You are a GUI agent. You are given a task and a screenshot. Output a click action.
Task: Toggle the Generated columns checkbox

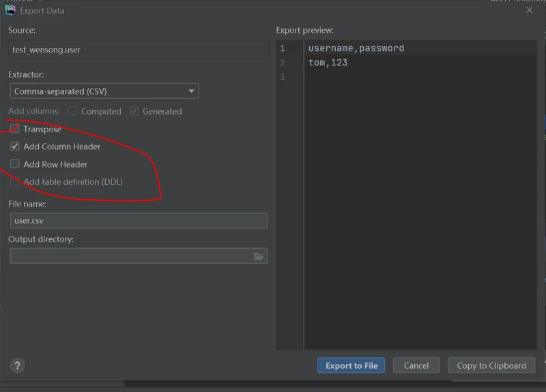point(134,111)
